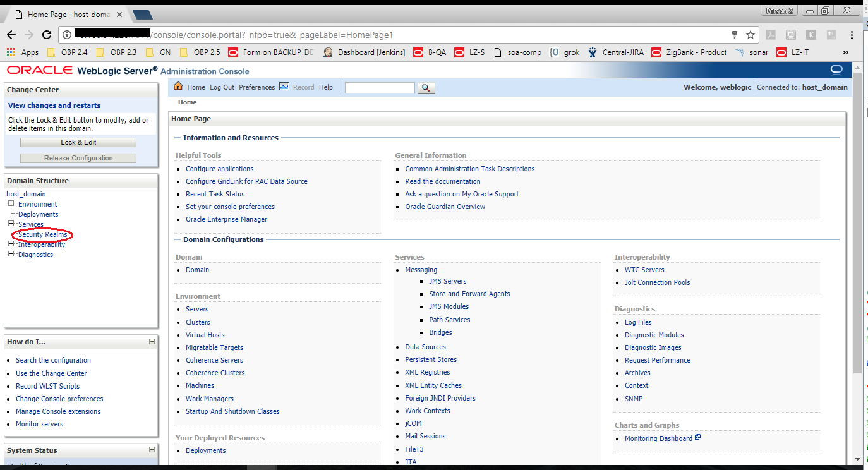The image size is (868, 470).
Task: Click the Person 2 profile button
Action: pos(780,11)
